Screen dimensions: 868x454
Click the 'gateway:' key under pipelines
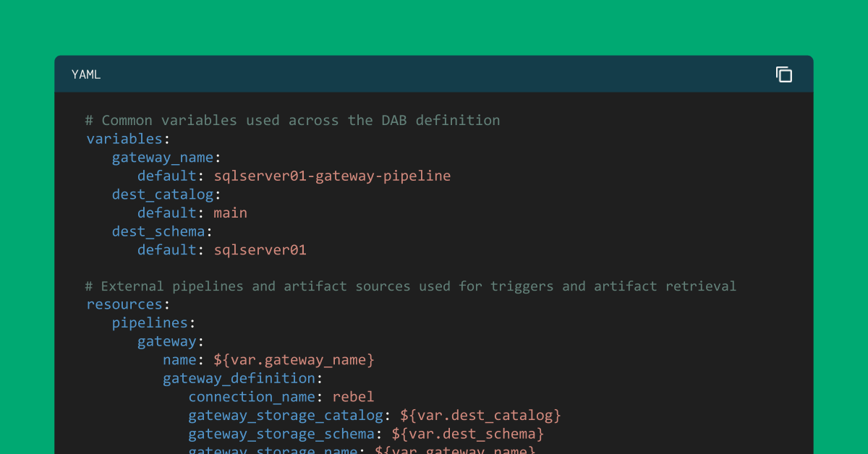(x=171, y=341)
